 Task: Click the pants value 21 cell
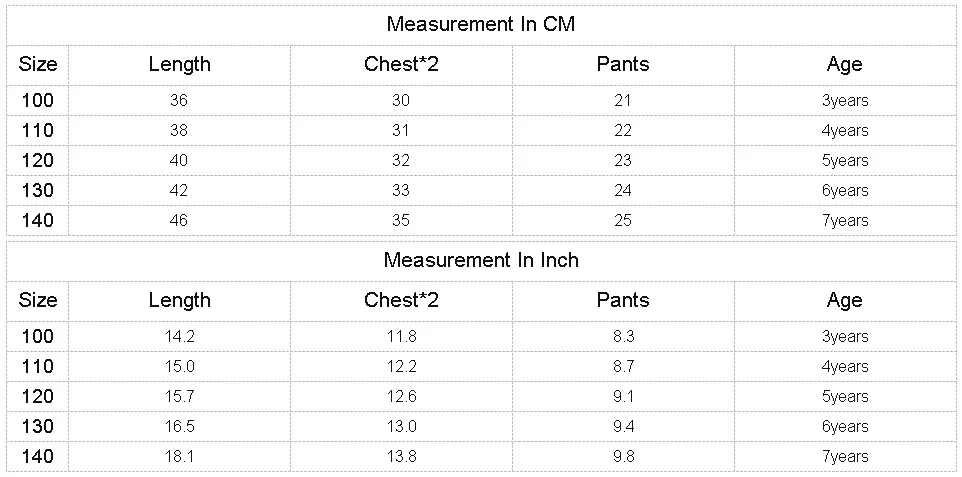coord(623,100)
